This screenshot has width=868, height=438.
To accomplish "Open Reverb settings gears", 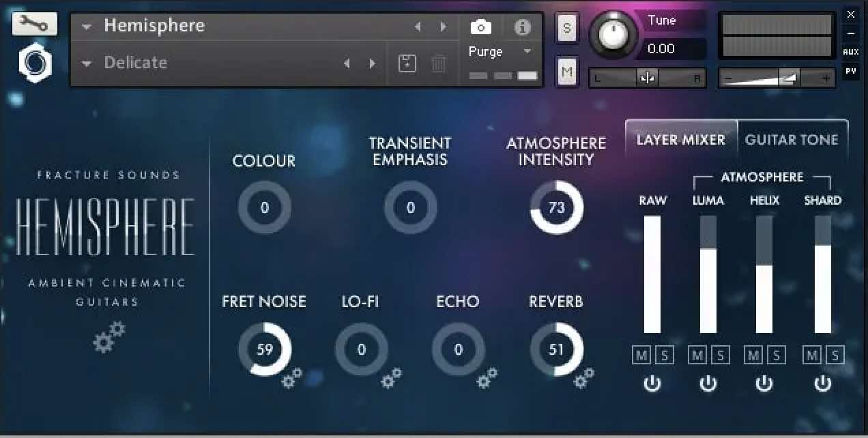I will point(583,377).
